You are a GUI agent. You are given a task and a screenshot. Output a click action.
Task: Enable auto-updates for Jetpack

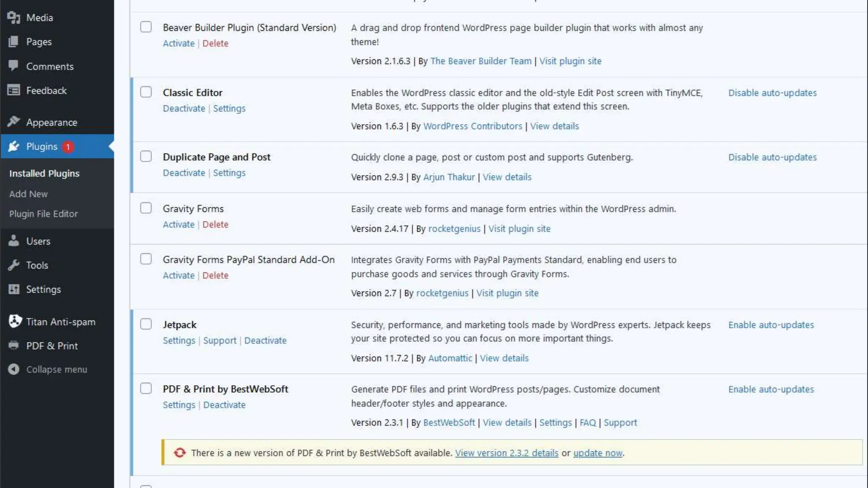coord(771,325)
